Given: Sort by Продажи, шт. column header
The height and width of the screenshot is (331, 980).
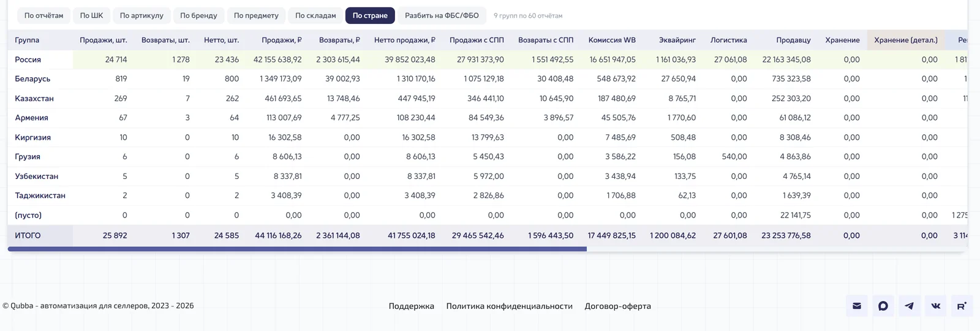Looking at the screenshot, I should click(104, 40).
